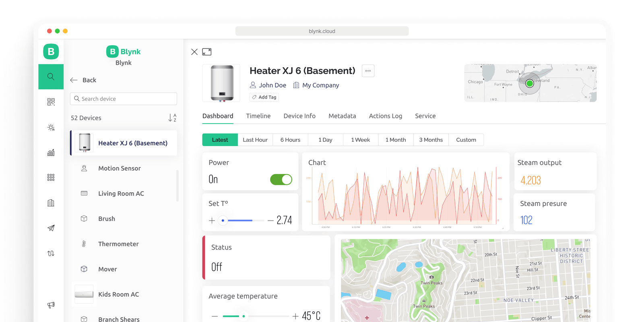Select the Latest time range
The image size is (644, 322).
click(220, 140)
